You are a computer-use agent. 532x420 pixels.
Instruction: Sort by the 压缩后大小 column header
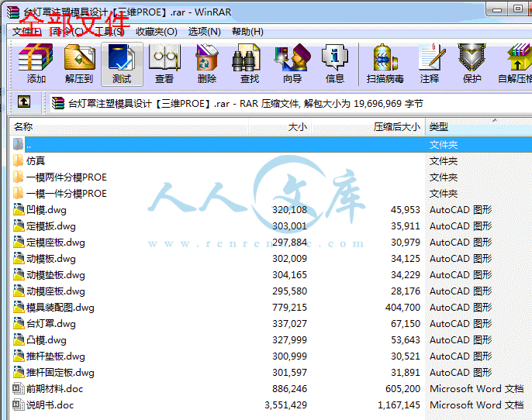pos(368,127)
